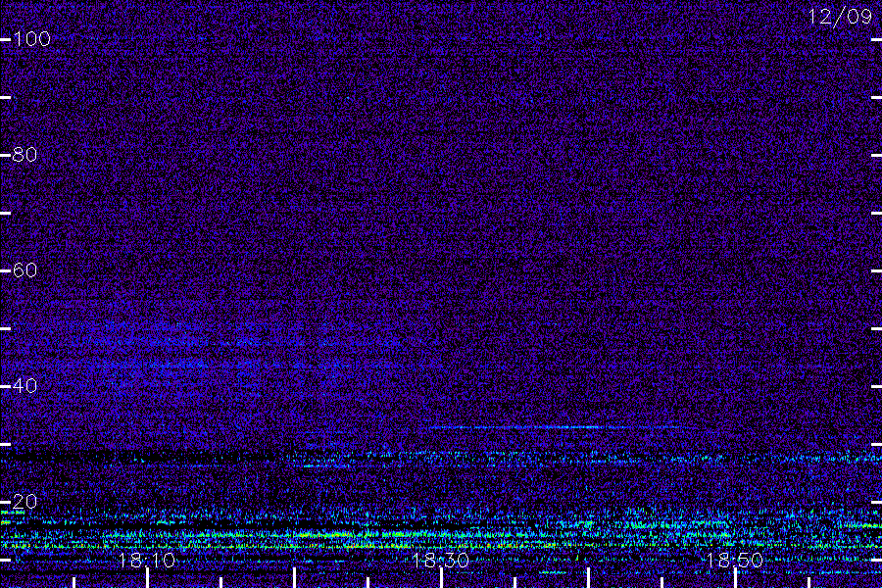Click the 18:30 time label

click(440, 561)
